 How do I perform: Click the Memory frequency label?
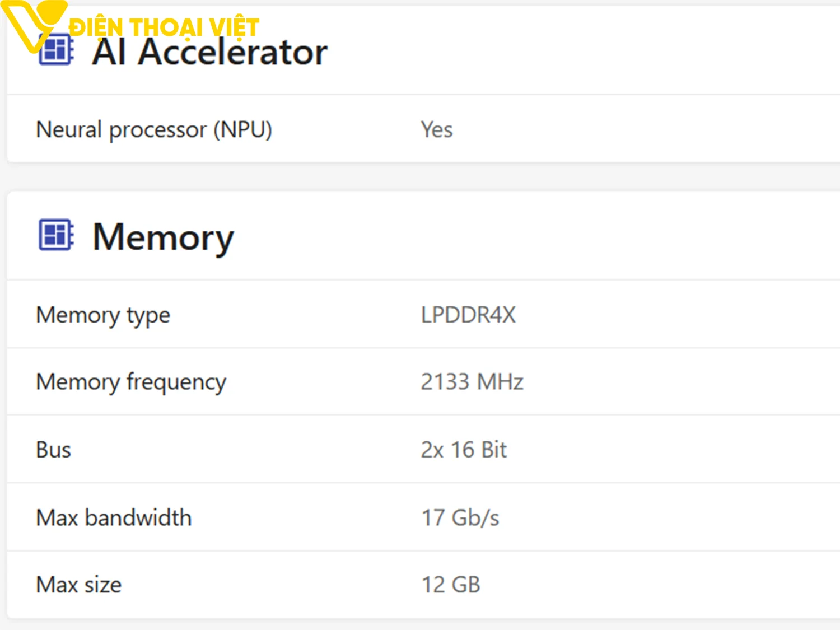click(x=131, y=382)
